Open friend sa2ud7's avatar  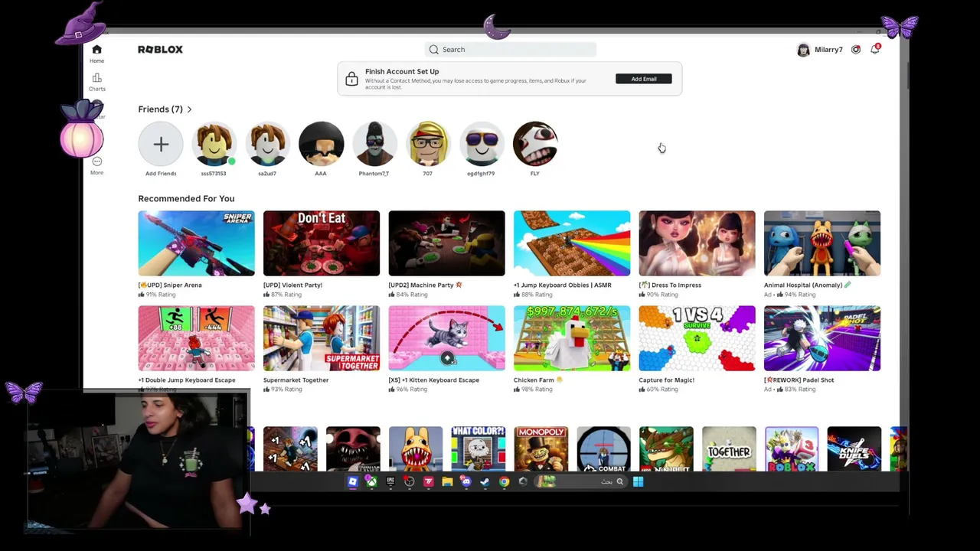pyautogui.click(x=267, y=144)
